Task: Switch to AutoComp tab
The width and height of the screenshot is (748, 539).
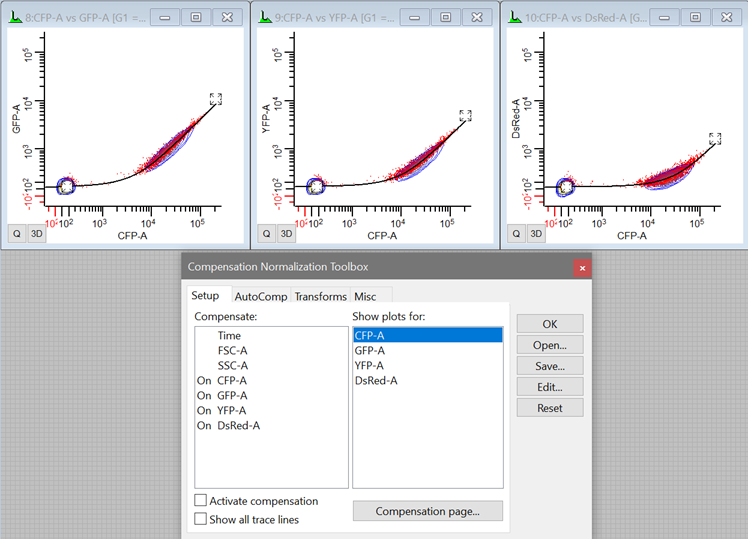Action: 260,296
